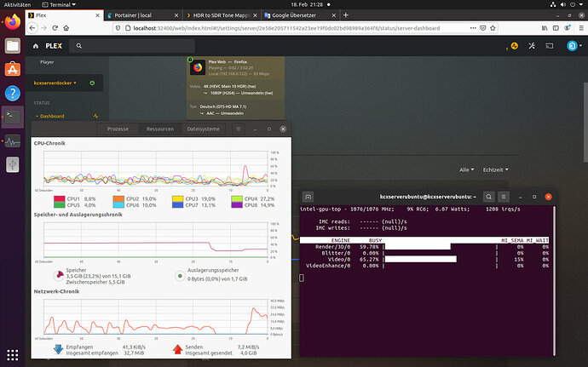Open the terminal hamburger menu
588x367 pixels.
coord(504,197)
